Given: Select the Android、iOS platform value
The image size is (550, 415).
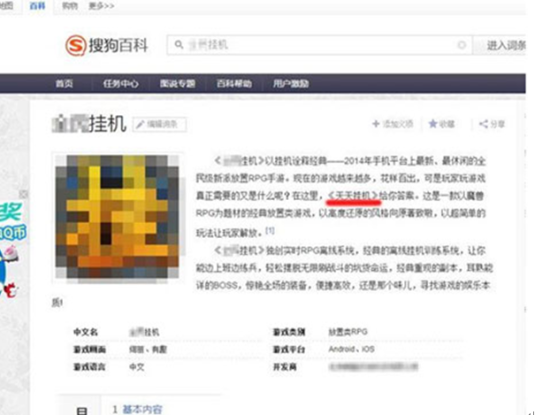Looking at the screenshot, I should pyautogui.click(x=351, y=349).
